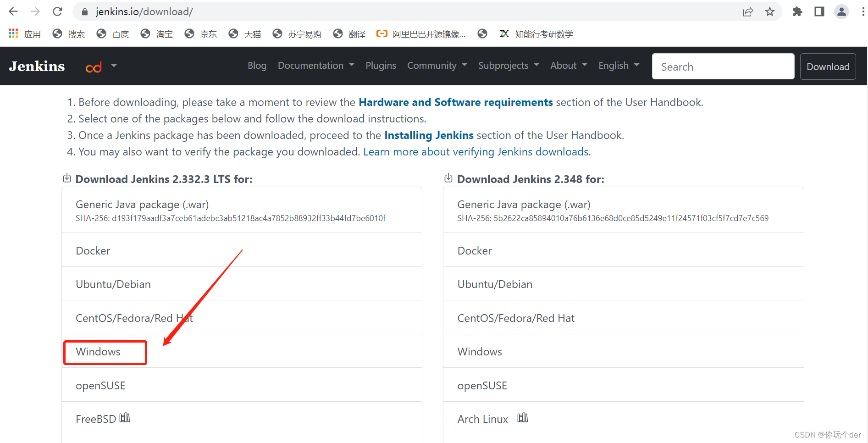Click the third-party books icon next to FreeBSD
Screen dimensions: 868x443
pyautogui.click(x=125, y=418)
